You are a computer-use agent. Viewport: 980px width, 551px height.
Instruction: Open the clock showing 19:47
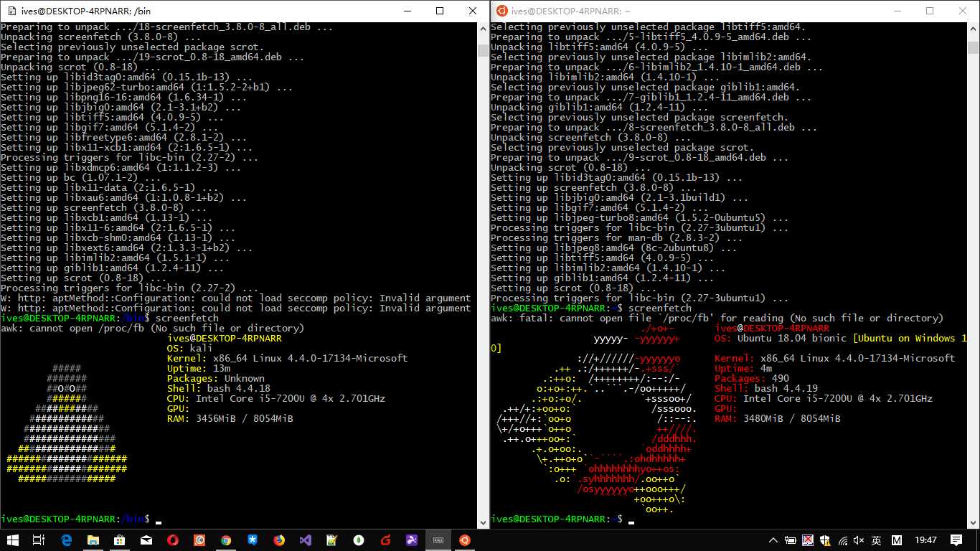point(926,540)
